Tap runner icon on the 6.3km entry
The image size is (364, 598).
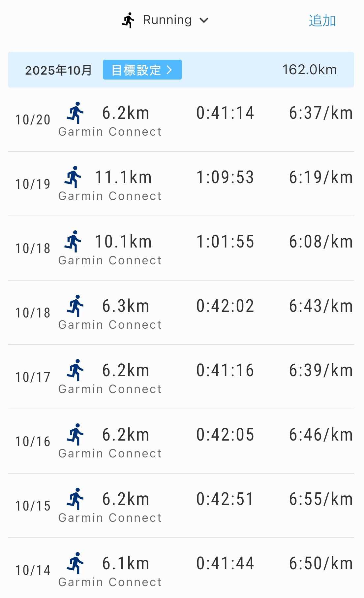[76, 306]
